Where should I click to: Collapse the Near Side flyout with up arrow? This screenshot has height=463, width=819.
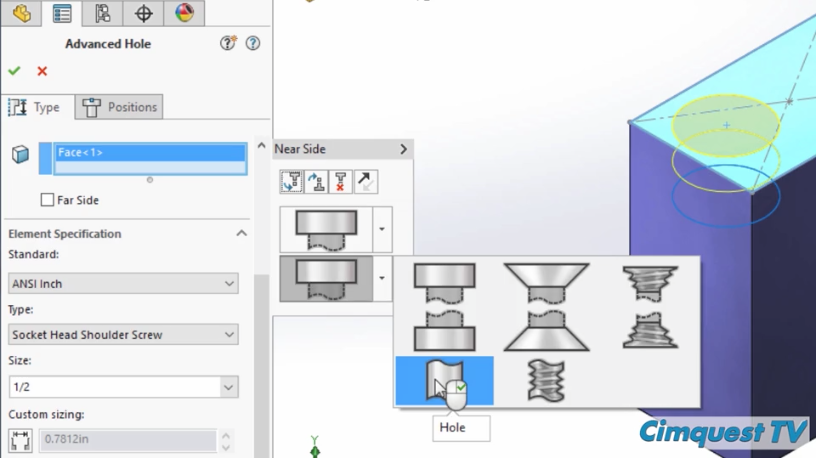click(261, 146)
